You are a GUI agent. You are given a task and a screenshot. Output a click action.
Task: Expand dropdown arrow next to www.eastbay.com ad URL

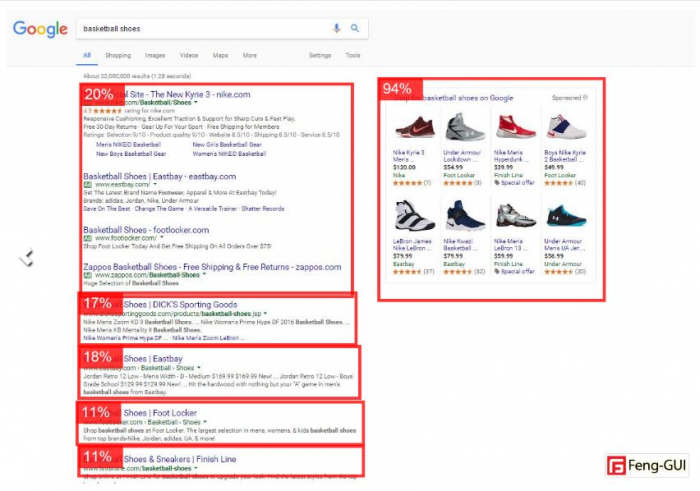[x=155, y=184]
